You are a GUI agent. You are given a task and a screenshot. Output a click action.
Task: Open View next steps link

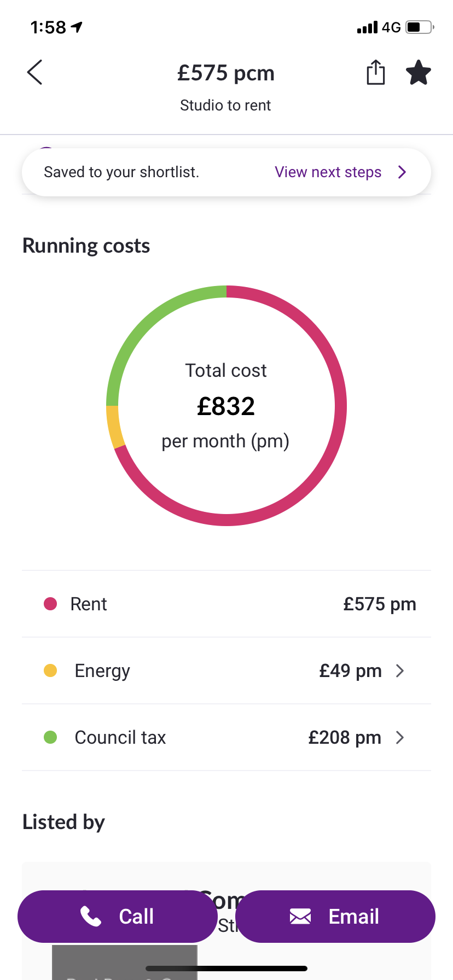coord(328,172)
